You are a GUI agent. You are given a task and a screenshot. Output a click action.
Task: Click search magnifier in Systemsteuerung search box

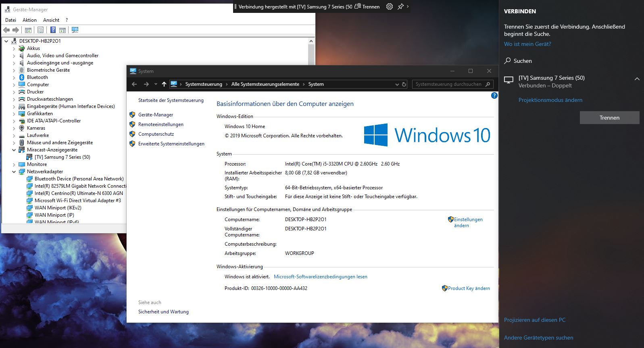point(488,84)
